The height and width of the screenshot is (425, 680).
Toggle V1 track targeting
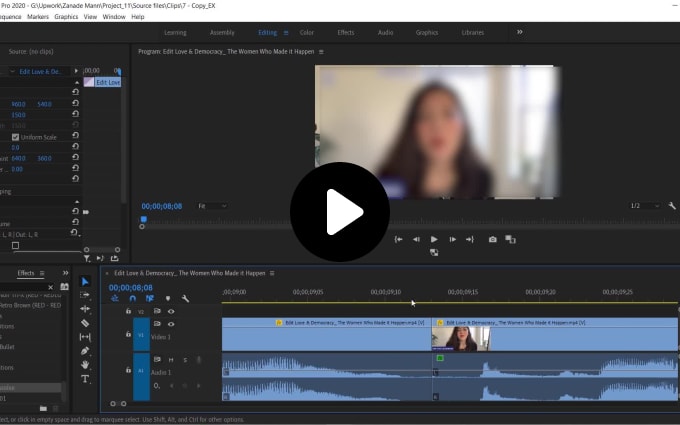[x=141, y=334]
